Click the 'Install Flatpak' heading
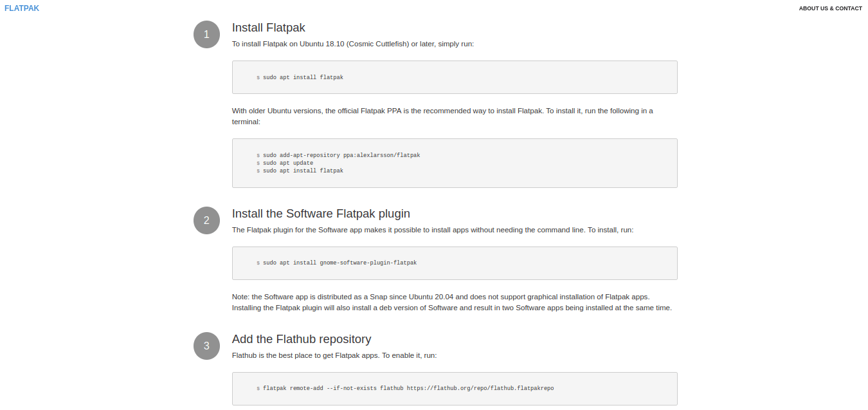 tap(268, 28)
